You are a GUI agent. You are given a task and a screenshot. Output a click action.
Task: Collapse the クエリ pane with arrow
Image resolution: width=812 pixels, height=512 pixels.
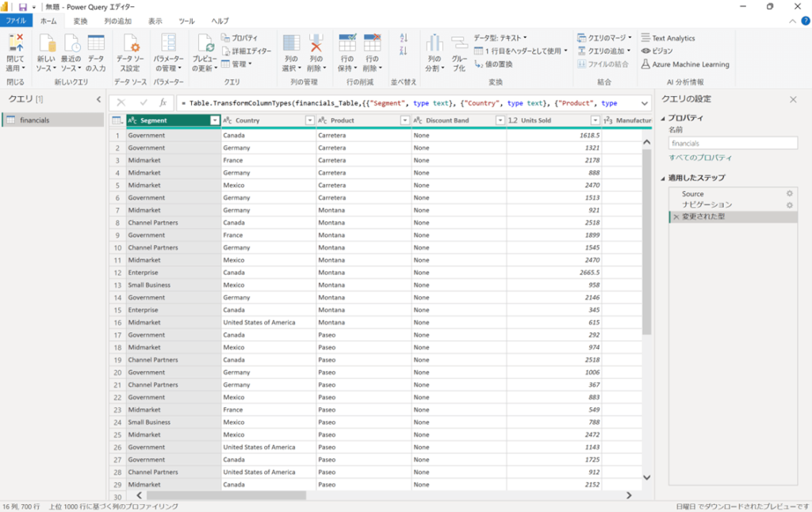[98, 99]
